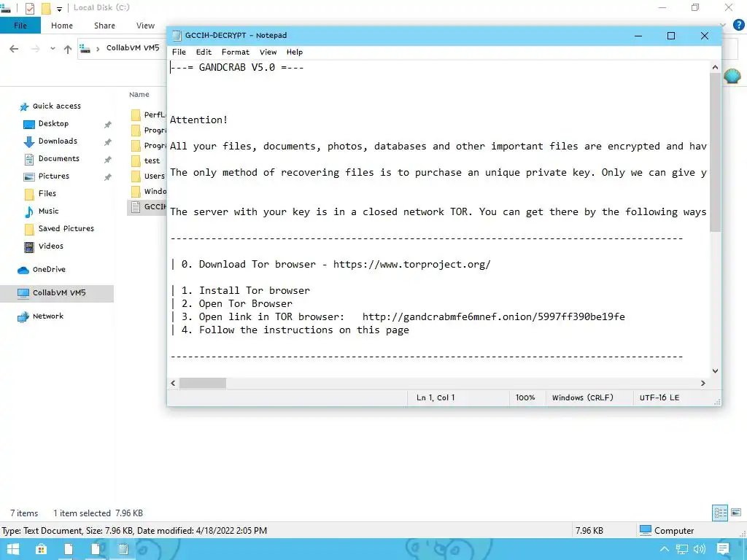The image size is (747, 560).
Task: Open the Explorer File tab
Action: point(20,26)
